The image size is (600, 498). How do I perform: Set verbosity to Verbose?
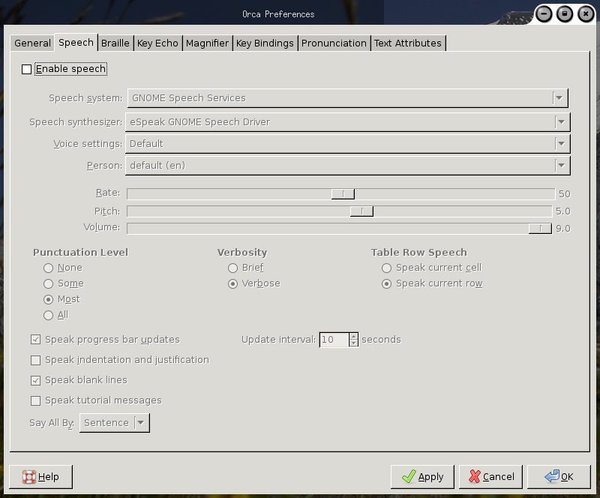pos(233,284)
